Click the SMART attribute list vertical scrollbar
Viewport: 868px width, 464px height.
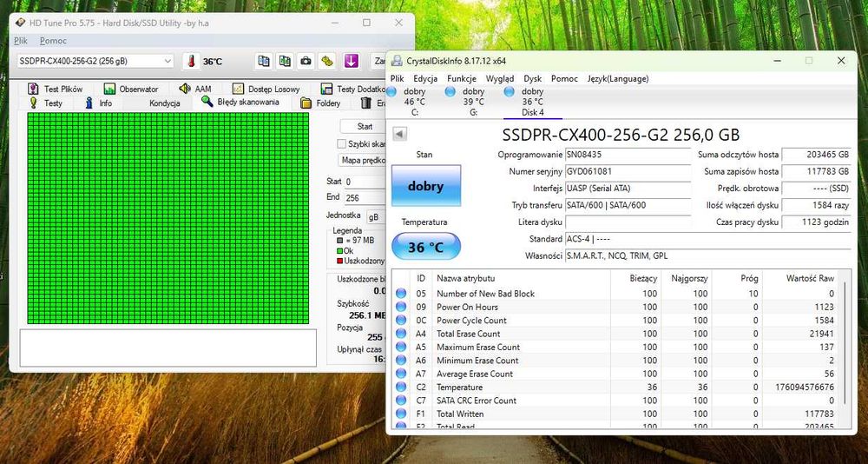(x=845, y=344)
